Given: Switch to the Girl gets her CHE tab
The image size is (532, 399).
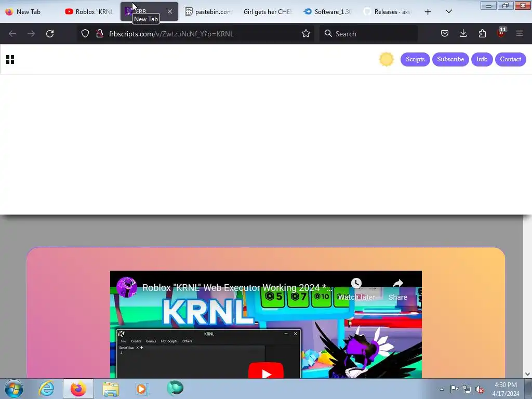Looking at the screenshot, I should pyautogui.click(x=268, y=11).
